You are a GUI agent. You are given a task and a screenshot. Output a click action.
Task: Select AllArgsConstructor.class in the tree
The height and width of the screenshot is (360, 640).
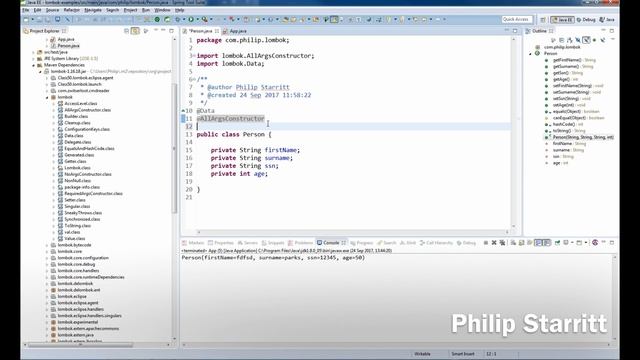[x=87, y=110]
